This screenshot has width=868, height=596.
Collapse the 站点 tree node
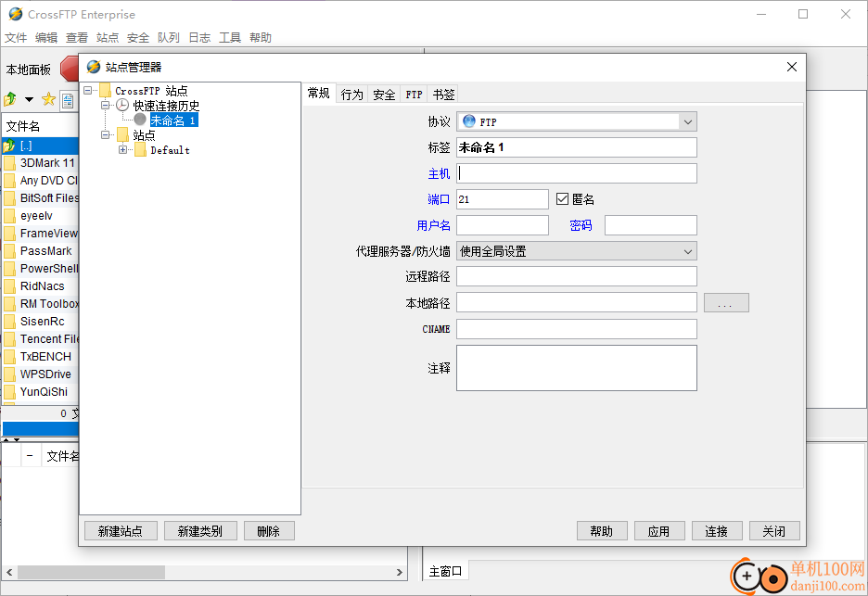pos(105,135)
